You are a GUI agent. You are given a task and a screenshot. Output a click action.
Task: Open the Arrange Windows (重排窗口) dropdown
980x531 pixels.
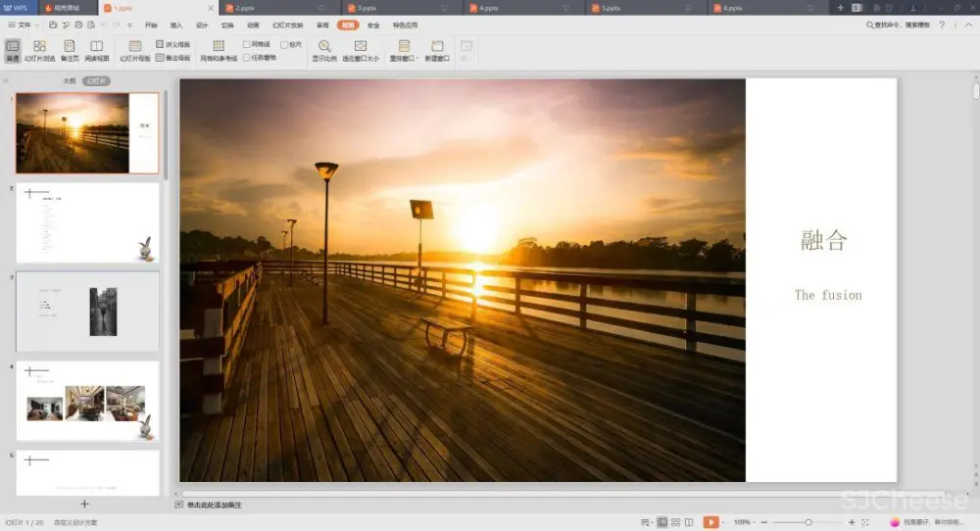click(404, 51)
